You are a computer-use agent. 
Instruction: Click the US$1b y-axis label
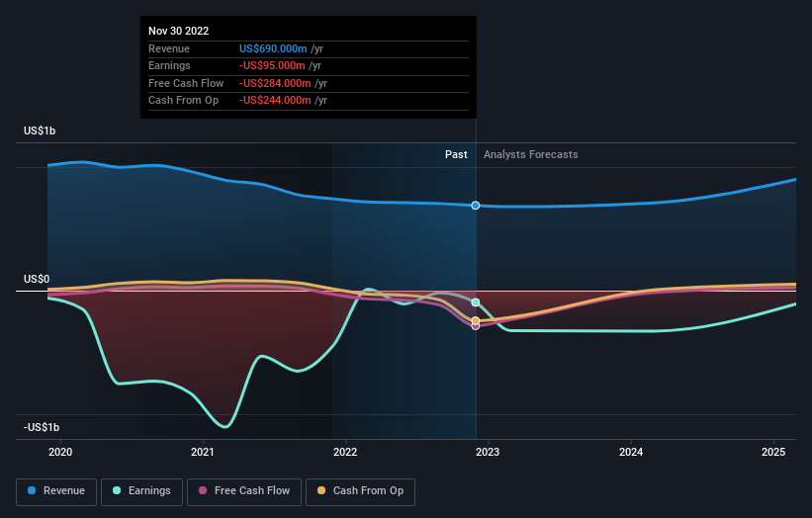[x=40, y=130]
